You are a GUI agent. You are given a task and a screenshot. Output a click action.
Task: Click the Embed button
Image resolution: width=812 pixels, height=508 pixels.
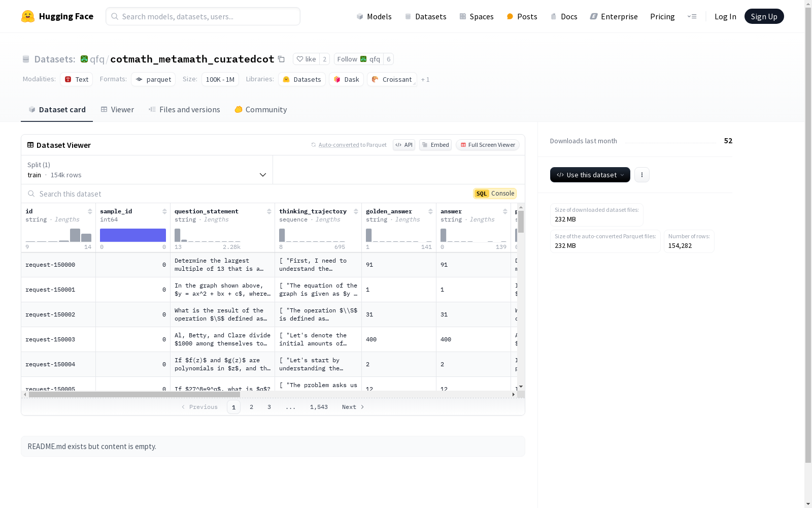click(x=435, y=145)
